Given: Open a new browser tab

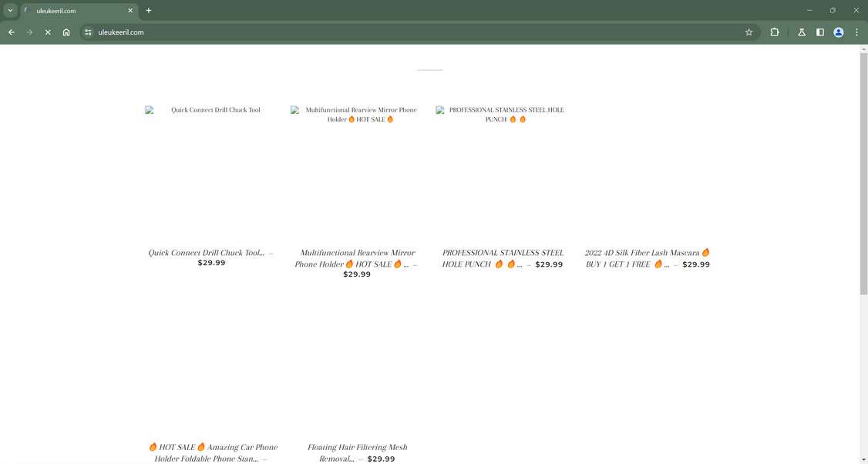Looking at the screenshot, I should click(x=148, y=10).
